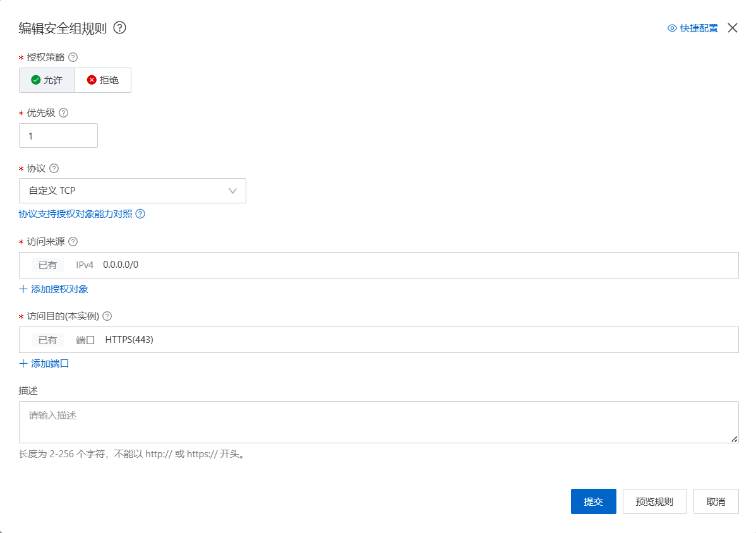Click the eye icon for 快捷配置
The height and width of the screenshot is (533, 756).
point(672,28)
